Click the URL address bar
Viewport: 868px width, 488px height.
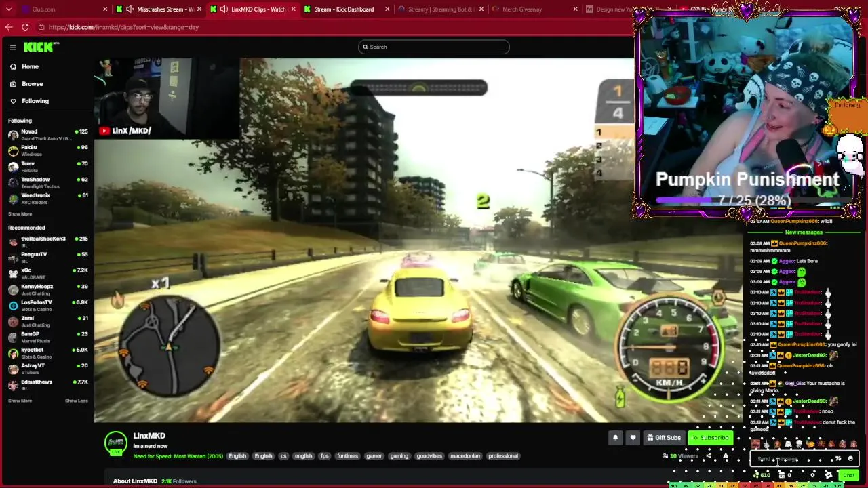pyautogui.click(x=332, y=27)
